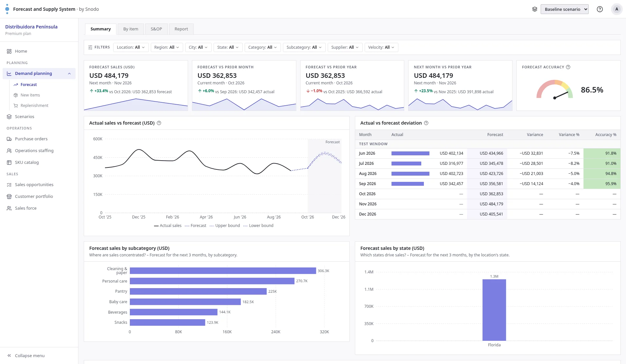Viewport: 626px width, 364px height.
Task: Switch to the Report tab
Action: (181, 29)
